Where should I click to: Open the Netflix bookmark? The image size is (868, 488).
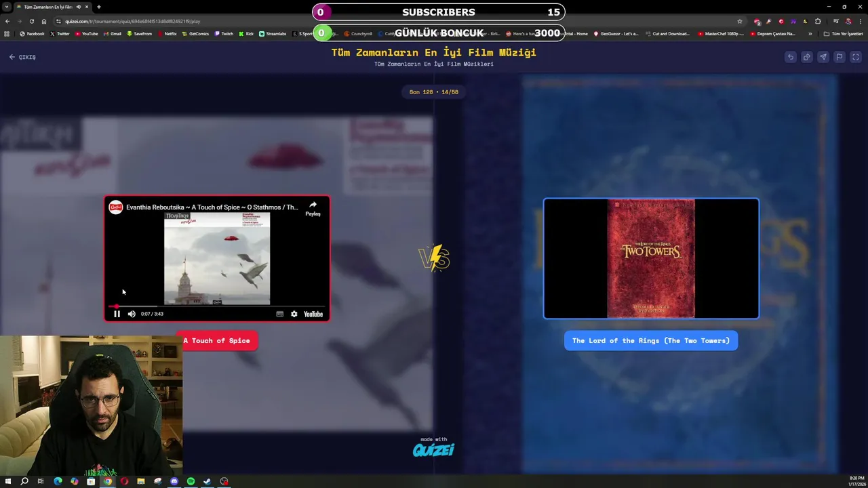pos(167,33)
